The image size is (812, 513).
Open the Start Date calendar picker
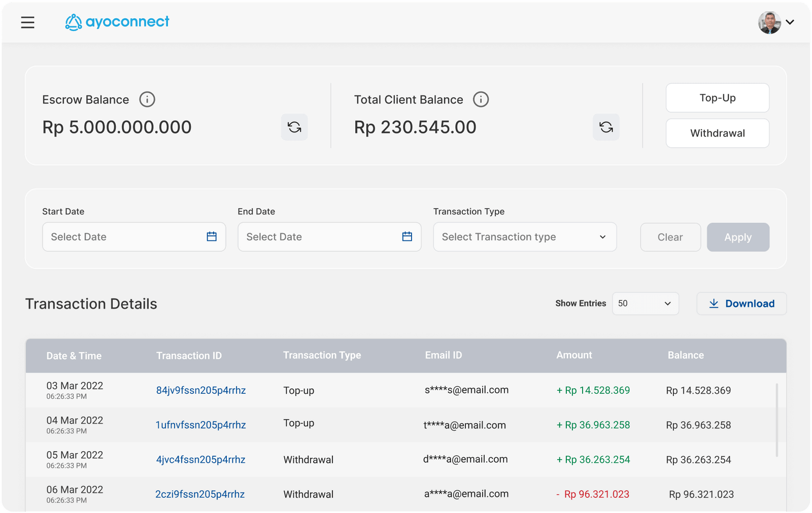click(212, 236)
